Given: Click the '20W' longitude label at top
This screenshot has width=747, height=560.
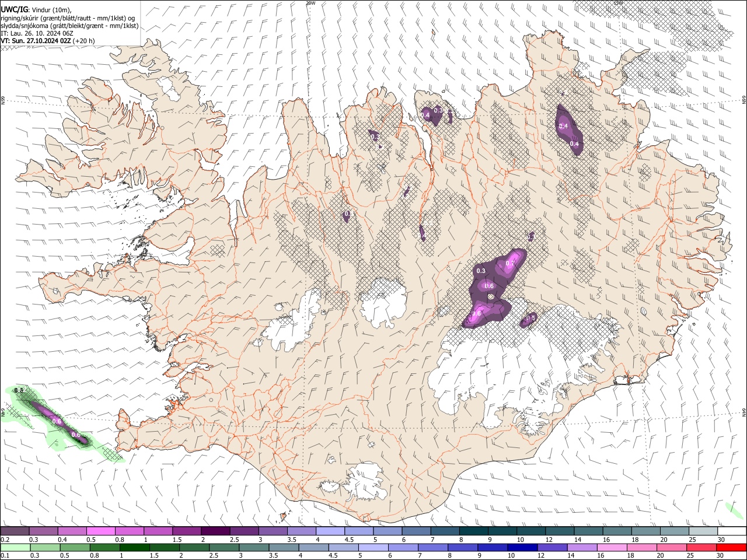Looking at the screenshot, I should [310, 3].
